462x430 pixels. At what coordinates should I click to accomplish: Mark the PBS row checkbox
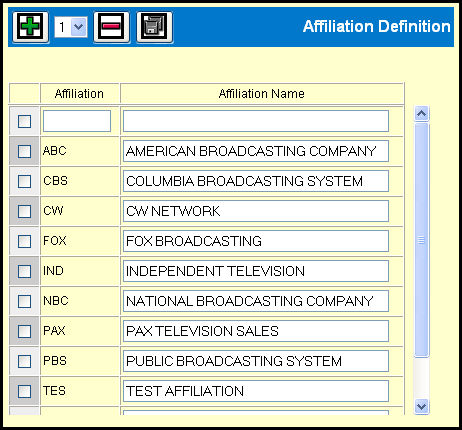[x=24, y=361]
